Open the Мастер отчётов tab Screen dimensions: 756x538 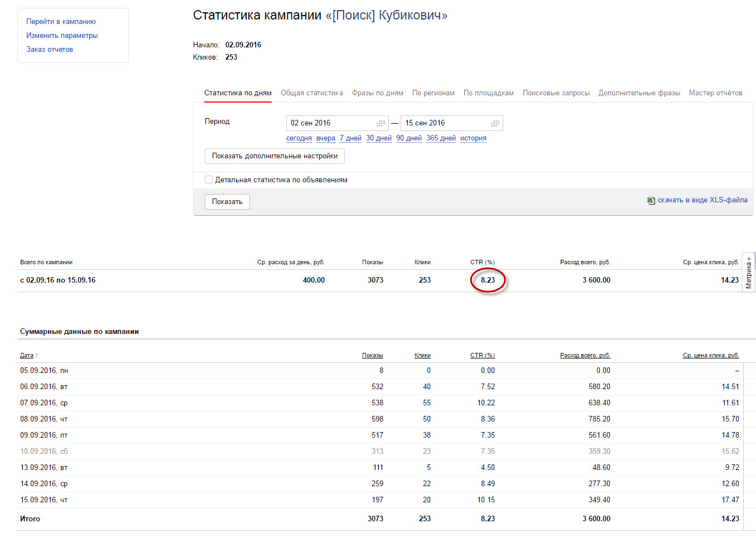pyautogui.click(x=716, y=93)
